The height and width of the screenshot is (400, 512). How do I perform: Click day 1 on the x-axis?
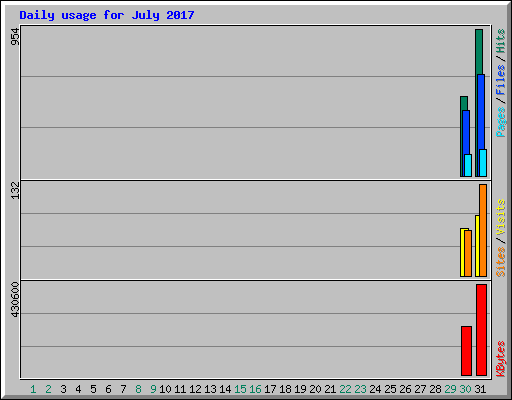[33, 389]
